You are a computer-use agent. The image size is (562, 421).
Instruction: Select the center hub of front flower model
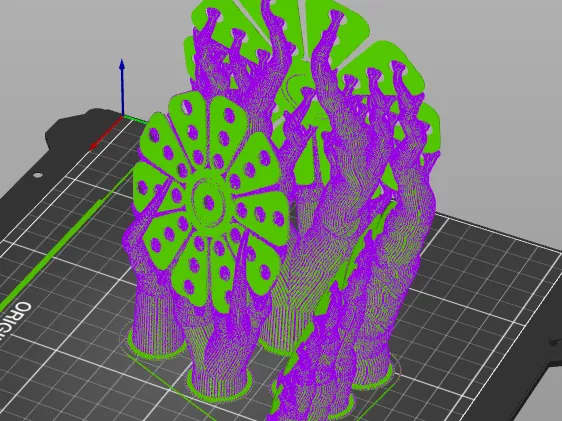coord(208,202)
